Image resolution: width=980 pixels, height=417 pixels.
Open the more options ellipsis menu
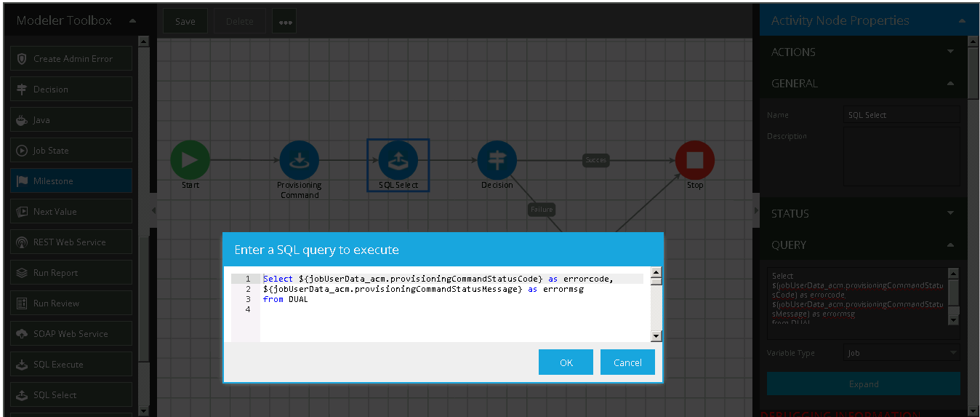[284, 22]
